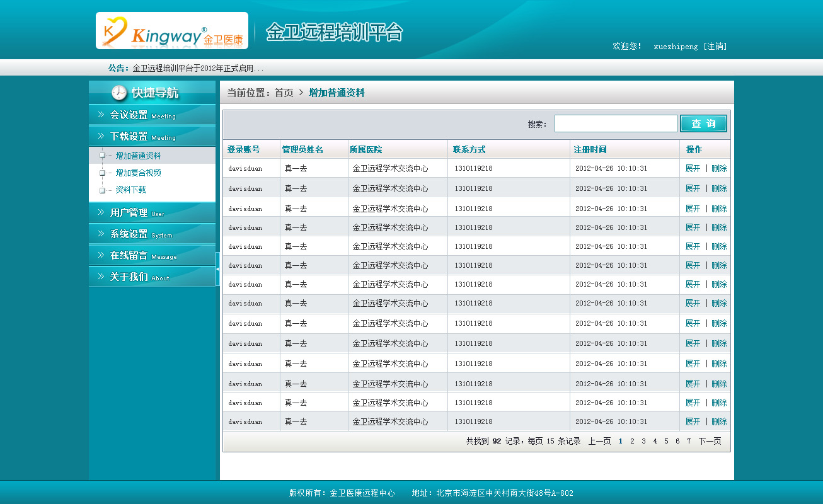
Task: Click the 登录账号 column header
Action: [x=243, y=149]
